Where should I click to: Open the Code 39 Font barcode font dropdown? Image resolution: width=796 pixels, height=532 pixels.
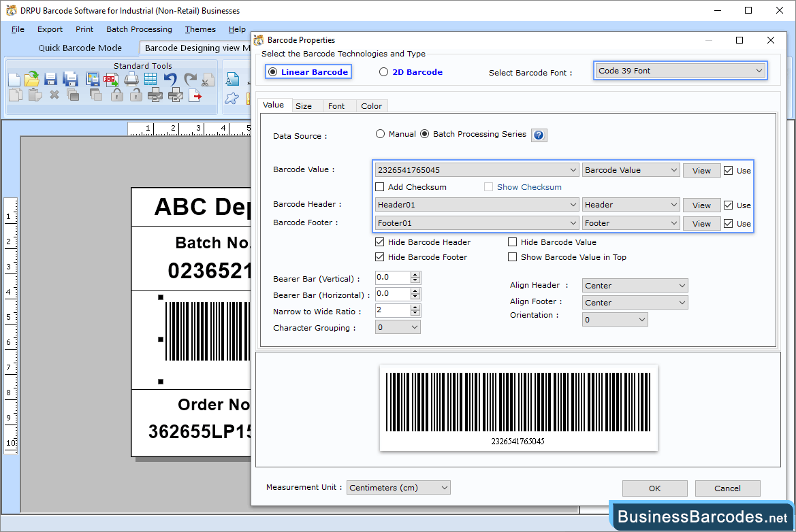click(680, 71)
